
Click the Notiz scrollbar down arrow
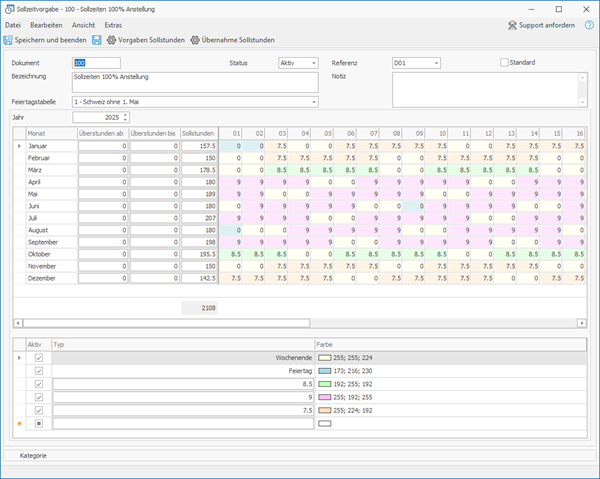[x=582, y=102]
